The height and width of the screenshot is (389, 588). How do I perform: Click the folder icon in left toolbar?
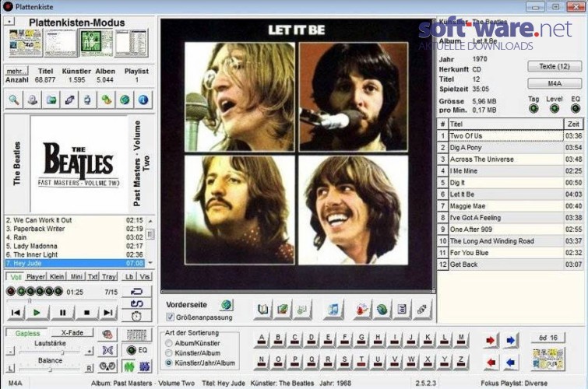[51, 100]
